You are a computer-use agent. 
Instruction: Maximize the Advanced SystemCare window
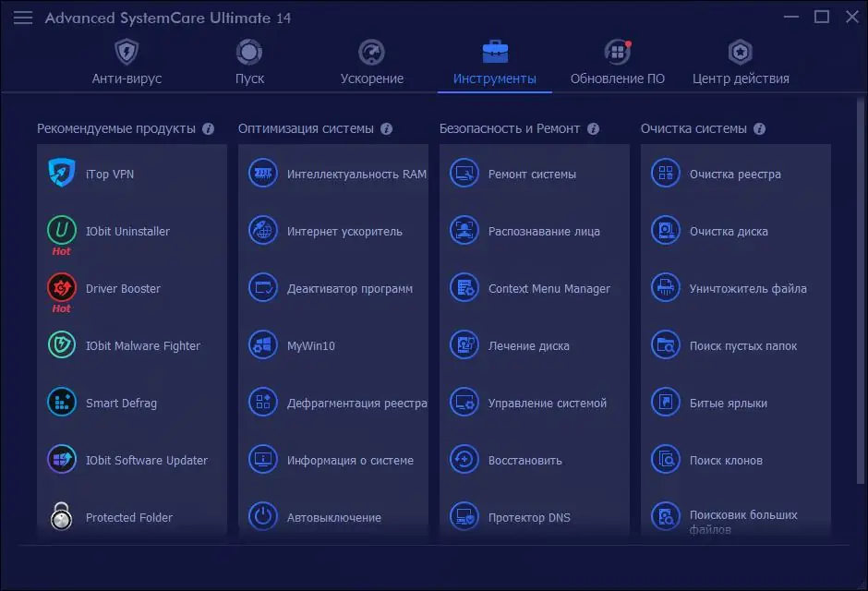[x=822, y=18]
